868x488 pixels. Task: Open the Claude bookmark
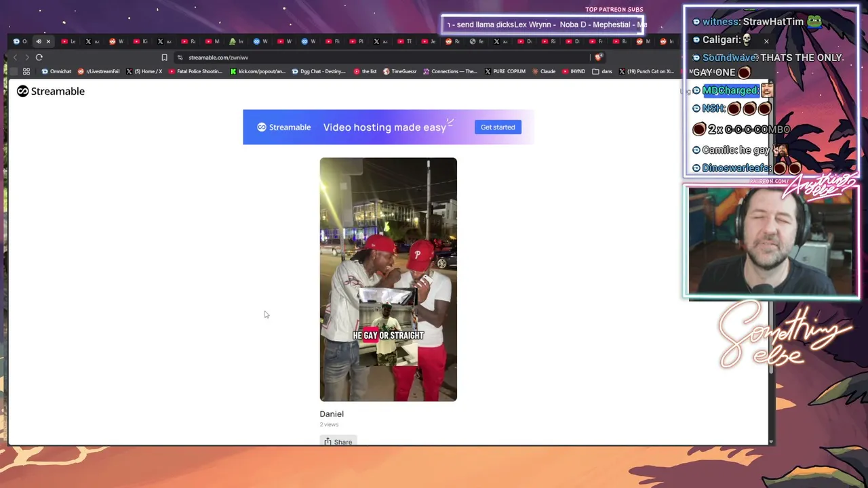(544, 71)
